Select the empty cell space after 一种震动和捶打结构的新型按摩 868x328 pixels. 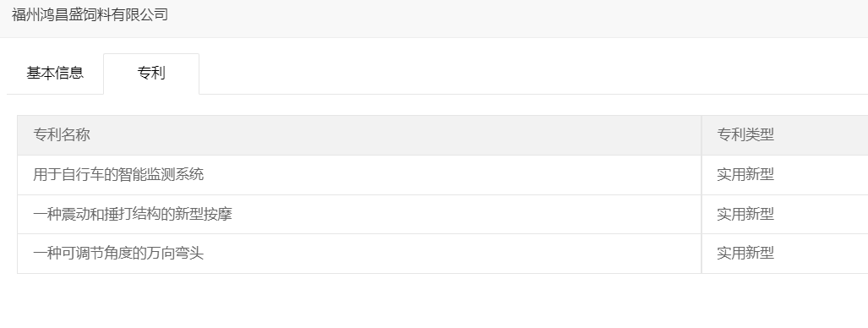[465, 214]
